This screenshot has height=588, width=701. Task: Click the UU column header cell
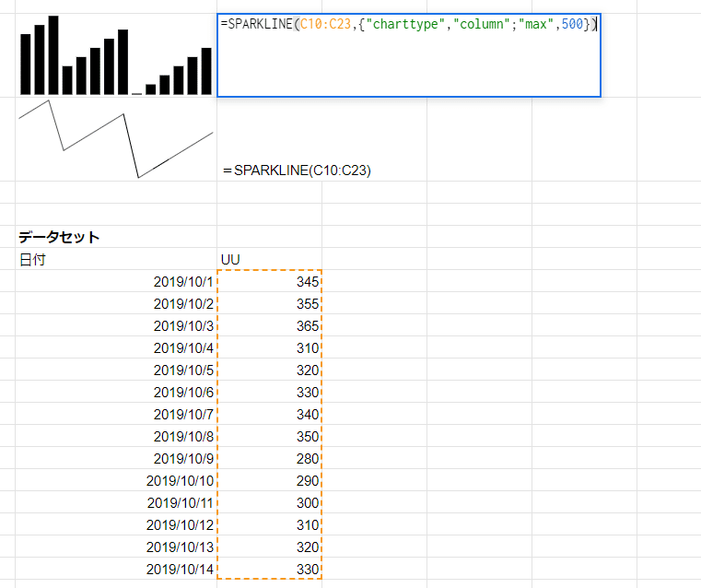coord(269,259)
